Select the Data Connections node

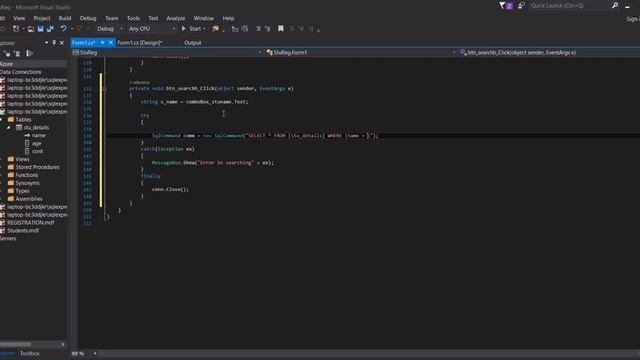click(20, 72)
